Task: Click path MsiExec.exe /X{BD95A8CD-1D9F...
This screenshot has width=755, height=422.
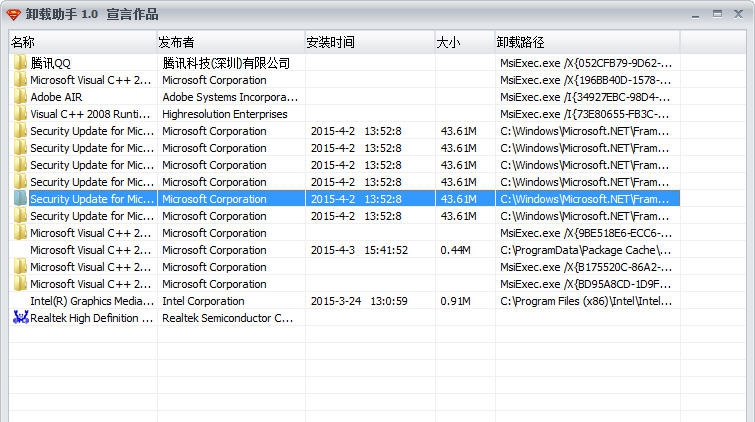Action: pyautogui.click(x=585, y=284)
